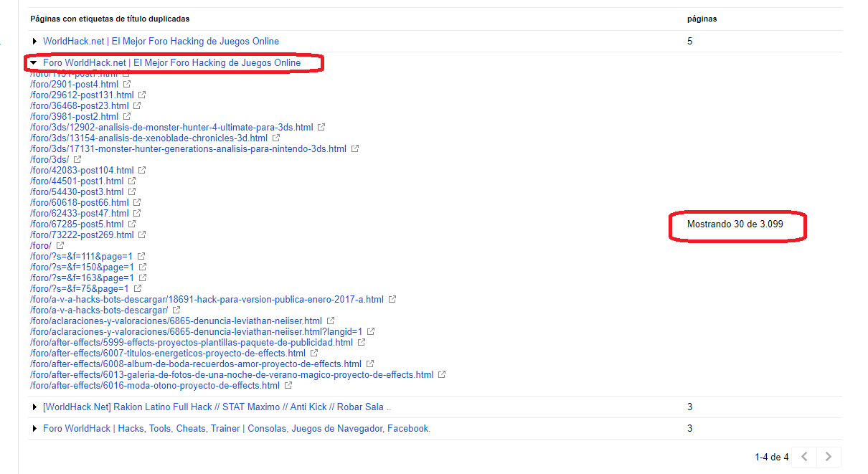The height and width of the screenshot is (474, 868).
Task: Open external icon beside /foro/36468-post23.html
Action: [x=137, y=105]
